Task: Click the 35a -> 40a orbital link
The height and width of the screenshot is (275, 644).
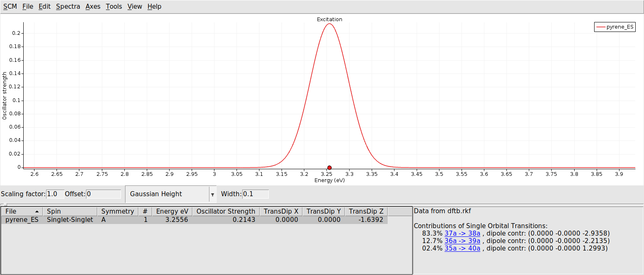Action: (462, 248)
